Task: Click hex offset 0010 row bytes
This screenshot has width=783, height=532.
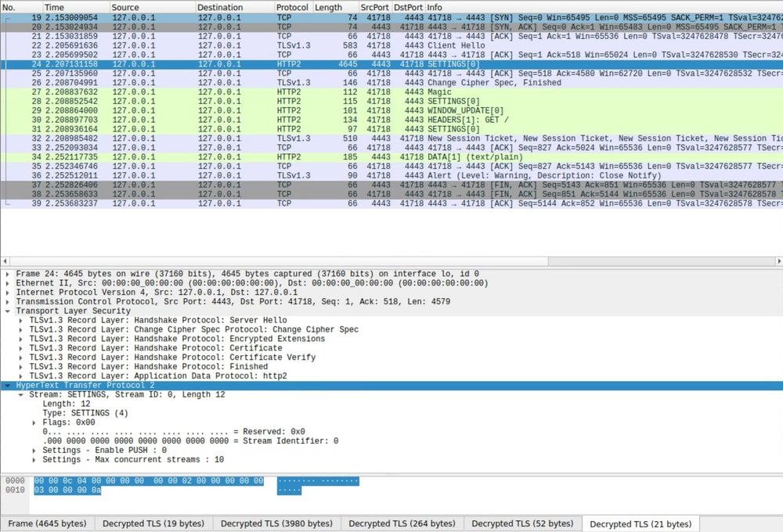Action: pos(67,491)
